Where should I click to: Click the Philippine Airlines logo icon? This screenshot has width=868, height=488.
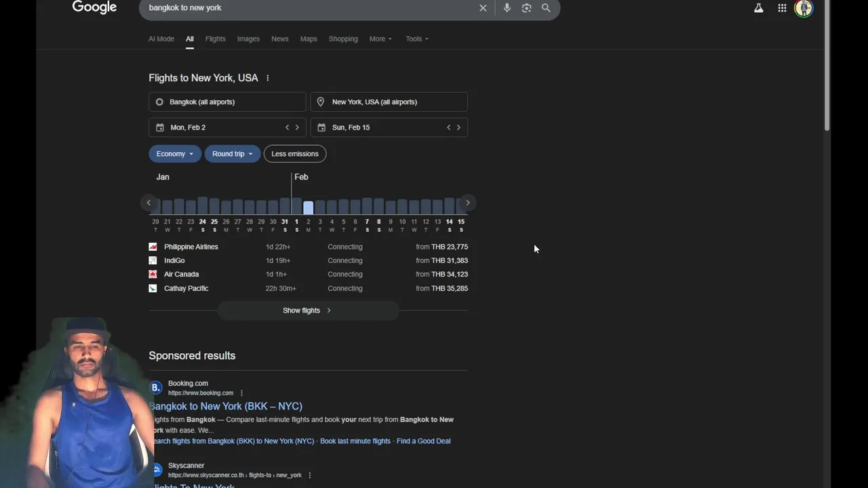coord(153,247)
